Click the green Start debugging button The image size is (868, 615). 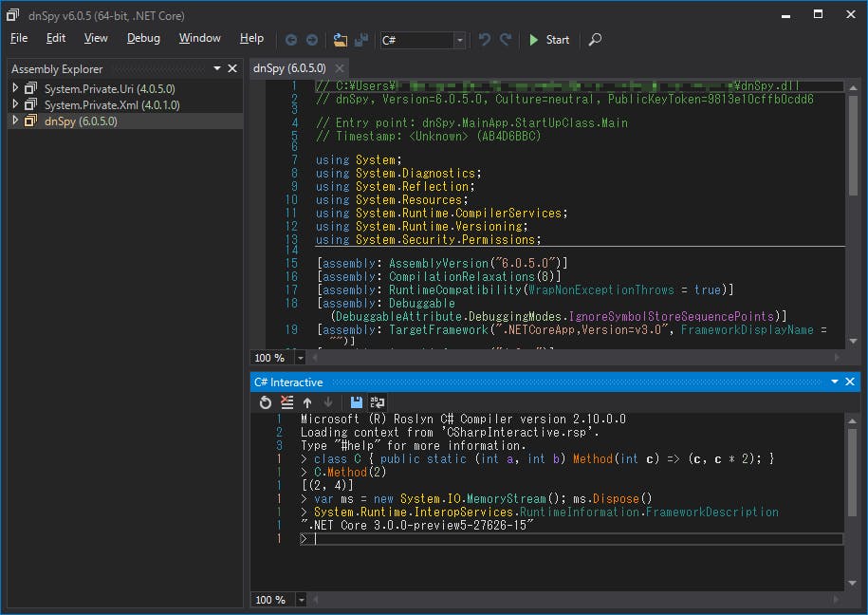(548, 40)
